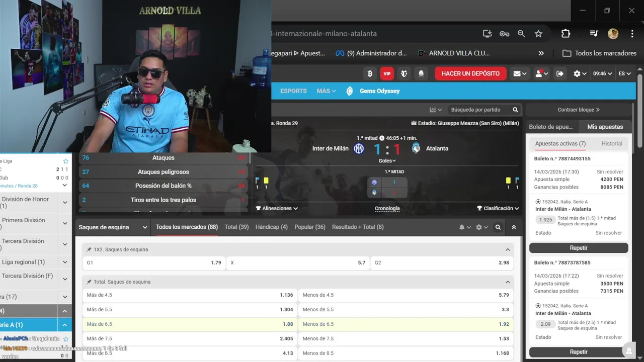Expand Clasificación standings dropdown
This screenshot has height=362, width=644.
[498, 208]
